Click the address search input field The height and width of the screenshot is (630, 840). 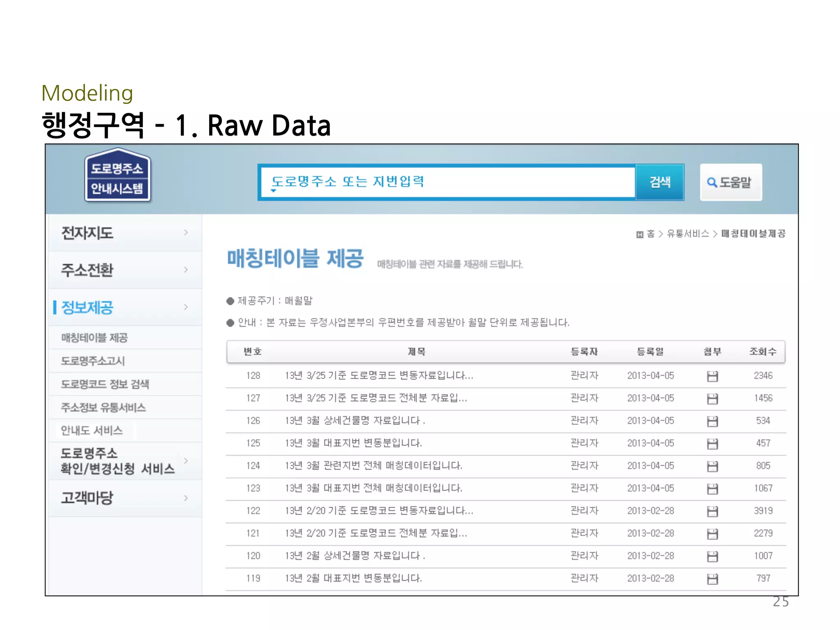pyautogui.click(x=448, y=182)
